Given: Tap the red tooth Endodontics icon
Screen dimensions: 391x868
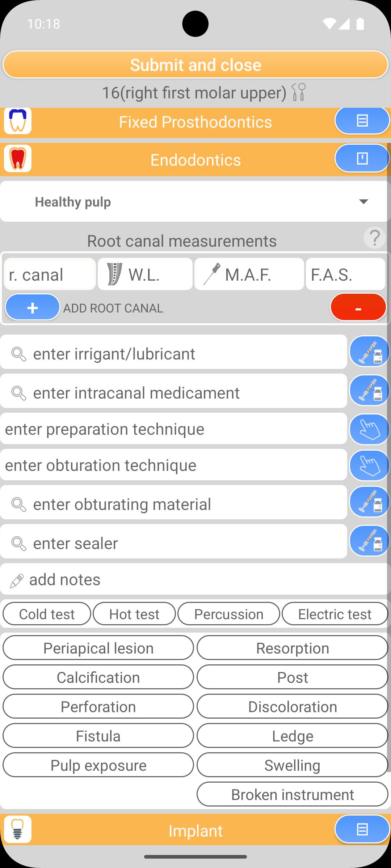Looking at the screenshot, I should [18, 159].
